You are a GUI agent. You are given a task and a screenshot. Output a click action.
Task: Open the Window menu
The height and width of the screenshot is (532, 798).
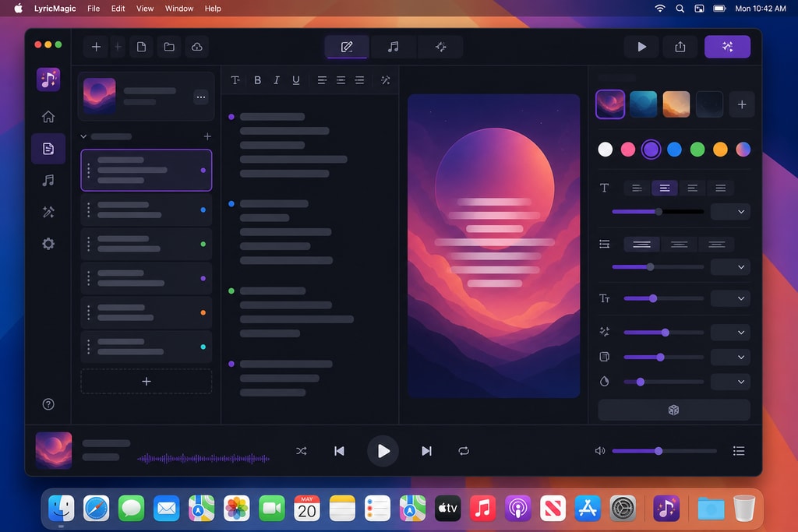pos(179,8)
